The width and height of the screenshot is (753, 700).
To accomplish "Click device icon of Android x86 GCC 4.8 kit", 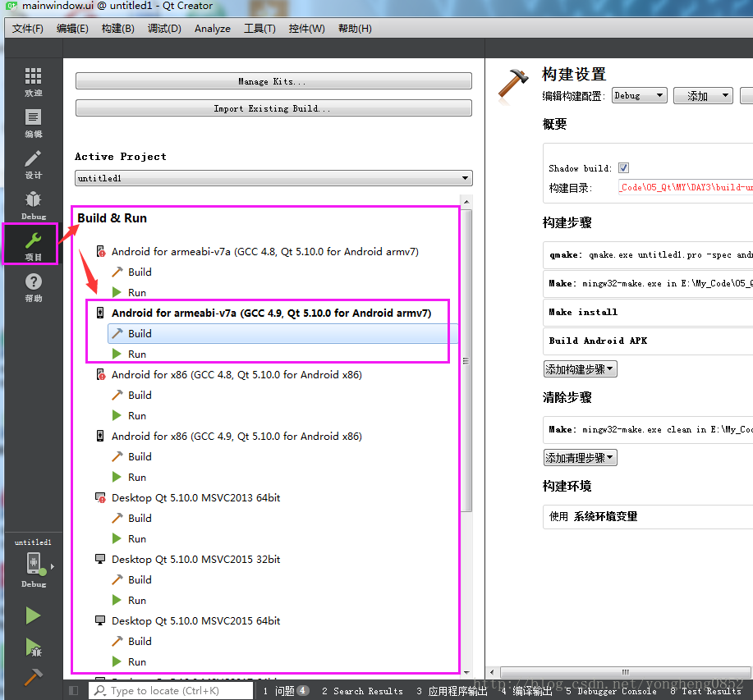I will point(100,374).
